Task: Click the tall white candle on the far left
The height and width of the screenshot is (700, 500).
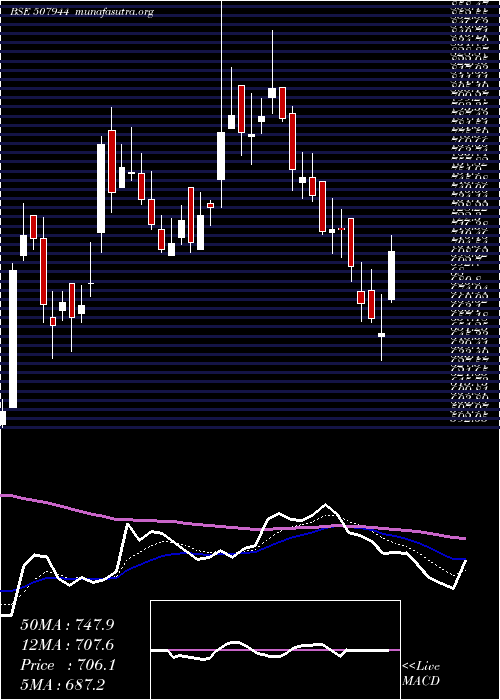Action: (13, 338)
